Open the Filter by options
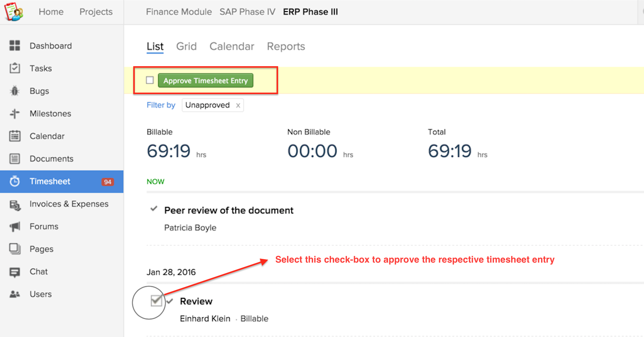This screenshot has width=644, height=337. 161,105
